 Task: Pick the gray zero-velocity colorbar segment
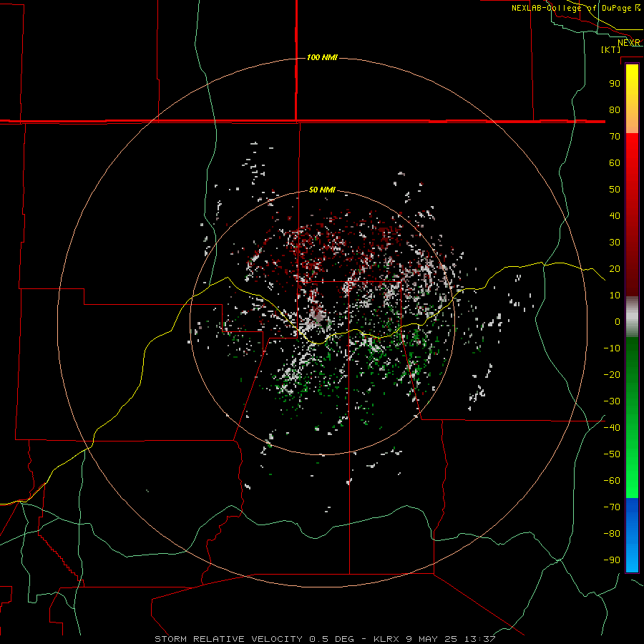(632, 317)
